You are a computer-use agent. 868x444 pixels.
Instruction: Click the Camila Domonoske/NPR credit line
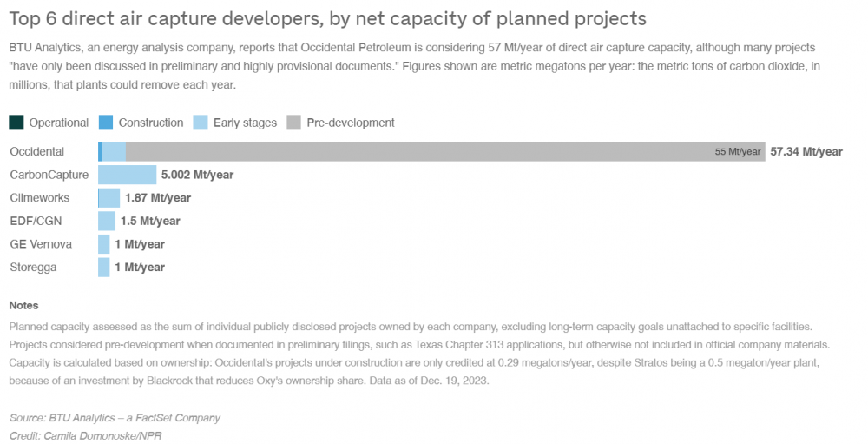85,434
